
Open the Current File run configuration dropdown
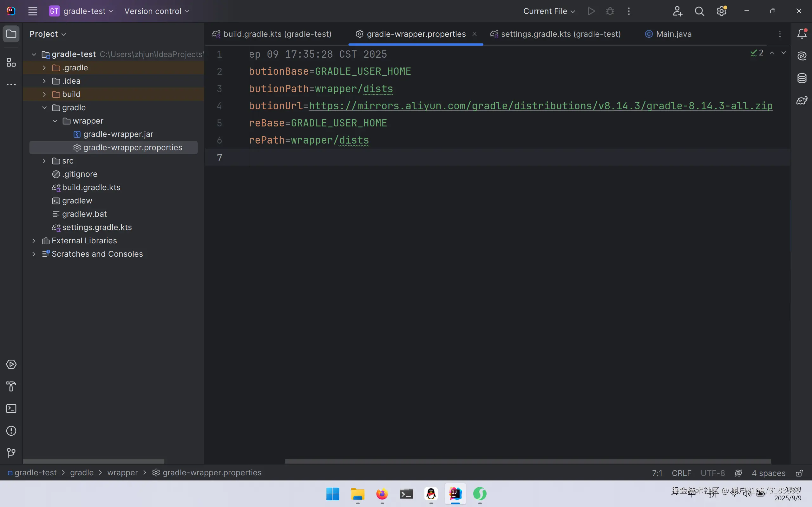pyautogui.click(x=549, y=11)
